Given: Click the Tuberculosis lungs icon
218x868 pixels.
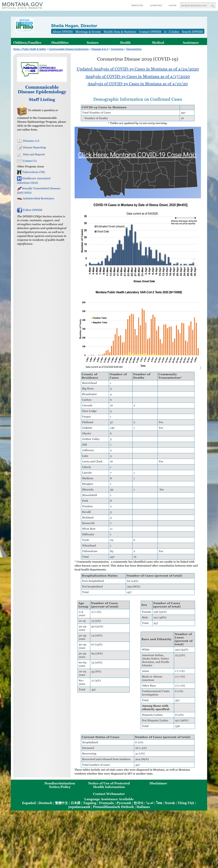Looking at the screenshot, I should coord(19,172).
